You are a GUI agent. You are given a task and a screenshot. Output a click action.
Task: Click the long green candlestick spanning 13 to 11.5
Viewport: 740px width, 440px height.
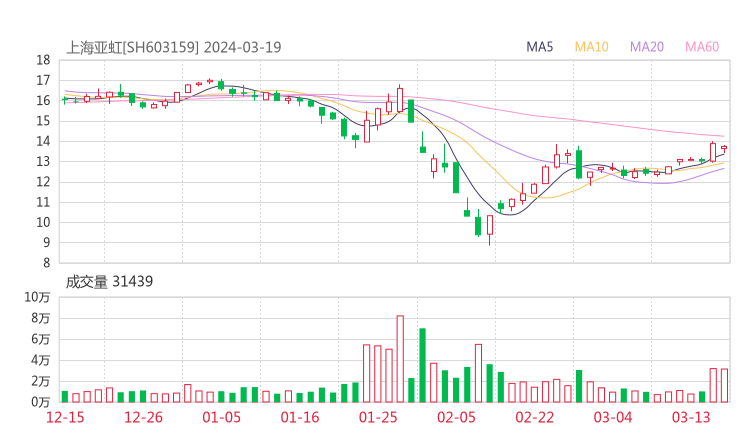pos(456,177)
